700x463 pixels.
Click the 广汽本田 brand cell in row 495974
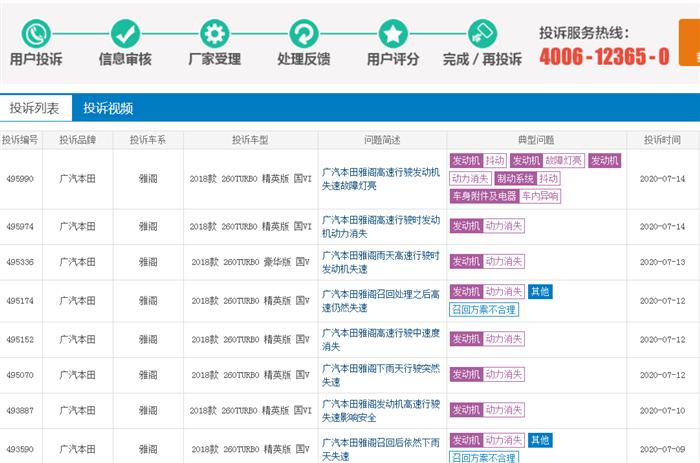point(78,226)
